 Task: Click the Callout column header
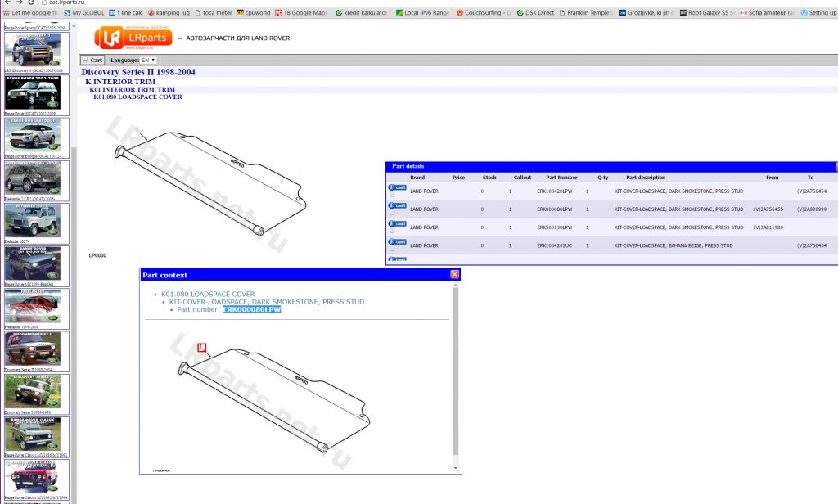pos(522,178)
